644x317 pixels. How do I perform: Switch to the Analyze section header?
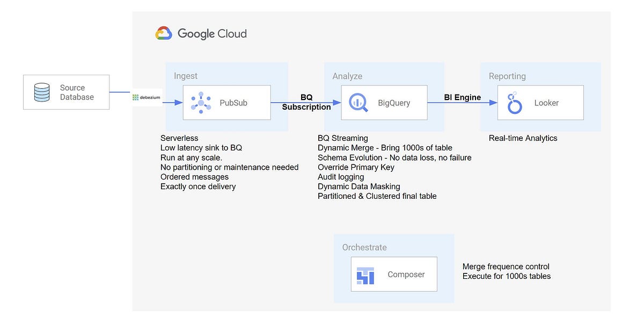click(x=347, y=76)
